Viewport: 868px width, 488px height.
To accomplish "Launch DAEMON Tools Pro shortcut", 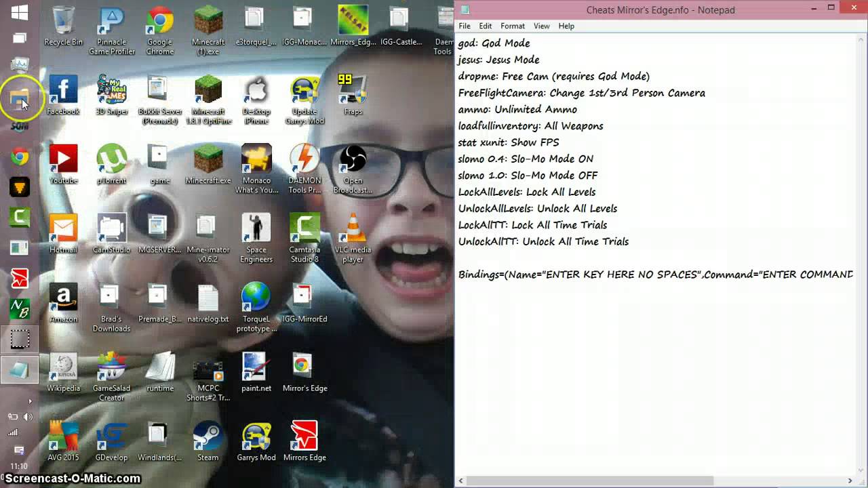I will (x=304, y=169).
